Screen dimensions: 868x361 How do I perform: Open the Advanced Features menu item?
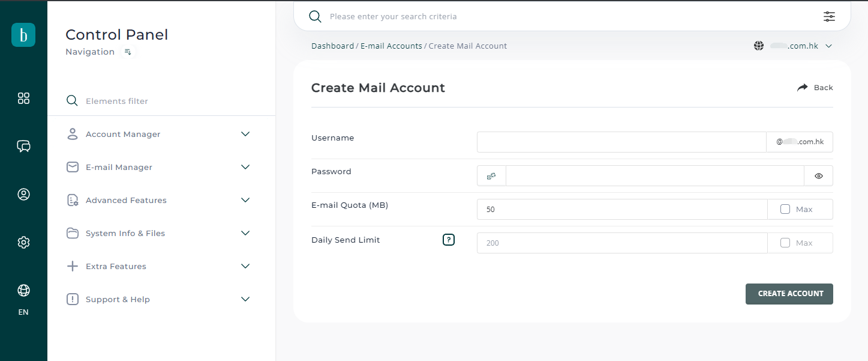[x=126, y=200]
